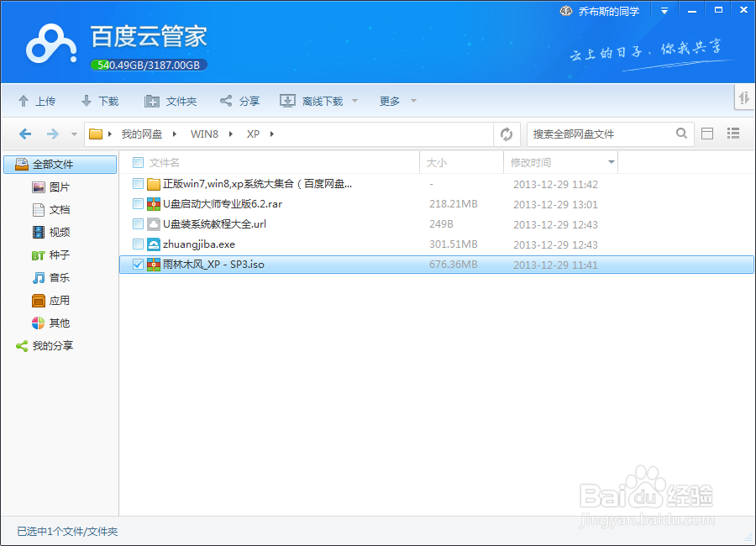Viewport: 756px width, 546px height.
Task: Select 全部文件 in the sidebar
Action: coord(60,165)
